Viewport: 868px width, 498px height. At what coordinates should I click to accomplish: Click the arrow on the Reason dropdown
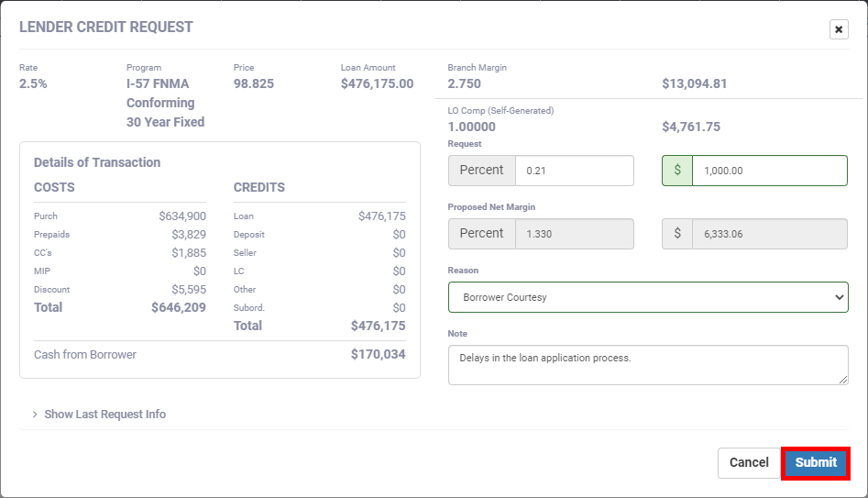point(840,297)
